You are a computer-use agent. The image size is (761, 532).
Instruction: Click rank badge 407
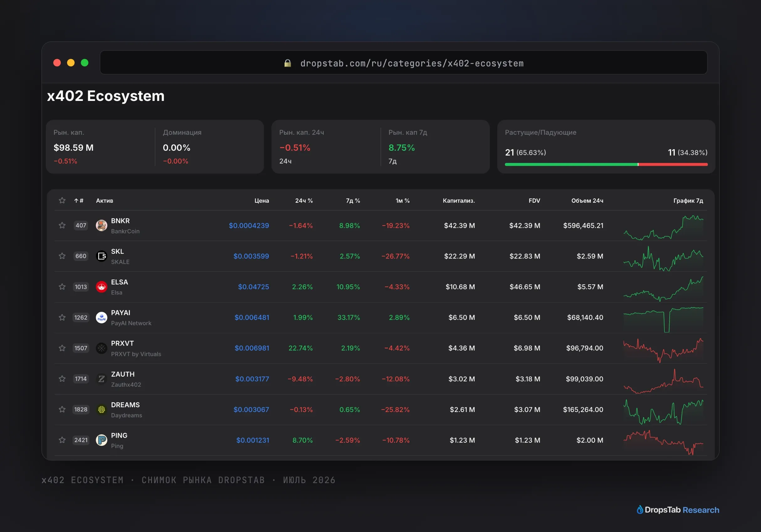[81, 226]
